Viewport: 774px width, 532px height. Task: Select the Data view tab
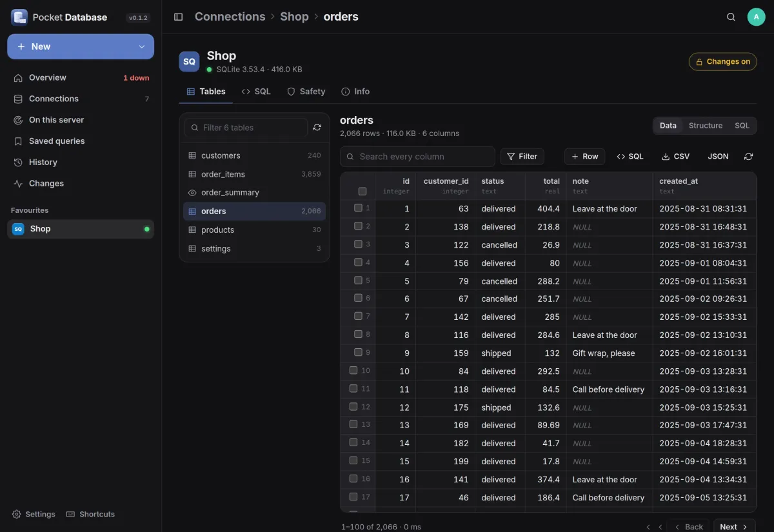tap(668, 126)
